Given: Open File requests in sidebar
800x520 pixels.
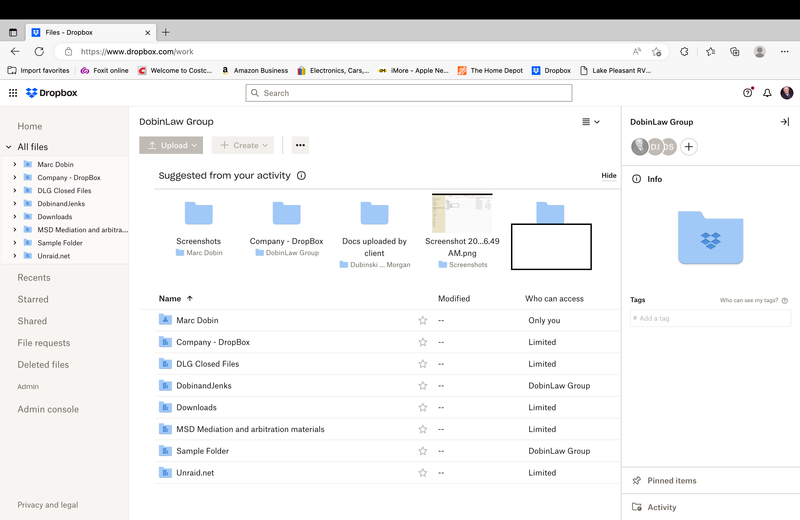Looking at the screenshot, I should 44,343.
